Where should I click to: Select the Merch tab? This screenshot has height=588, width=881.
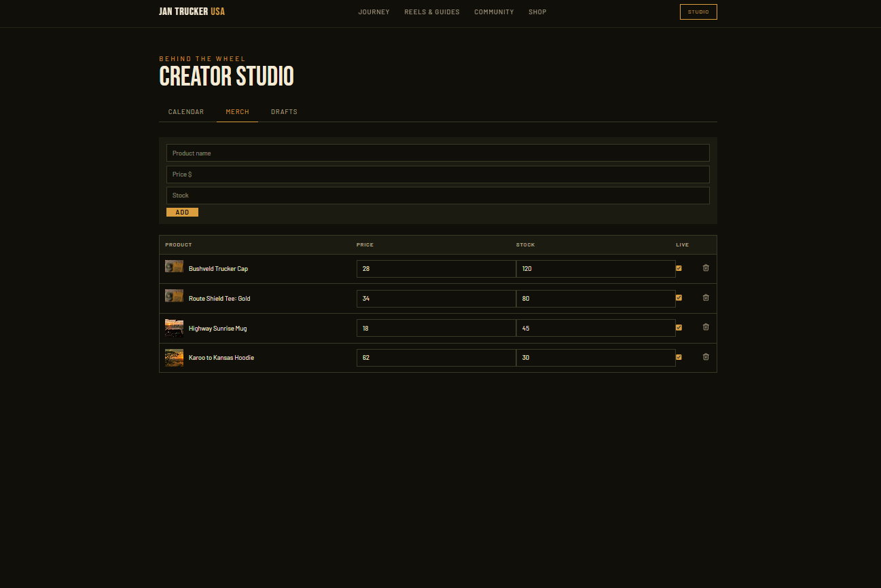237,112
